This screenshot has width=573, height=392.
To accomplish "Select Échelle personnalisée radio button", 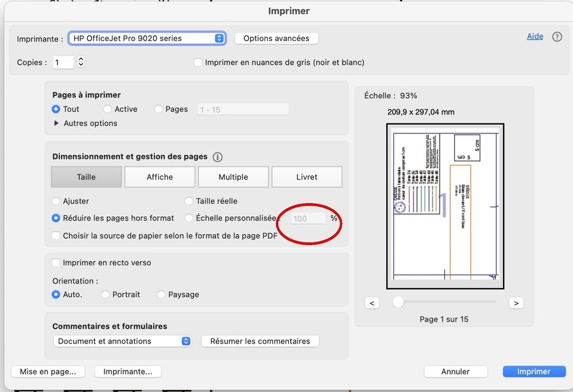I will coord(189,218).
